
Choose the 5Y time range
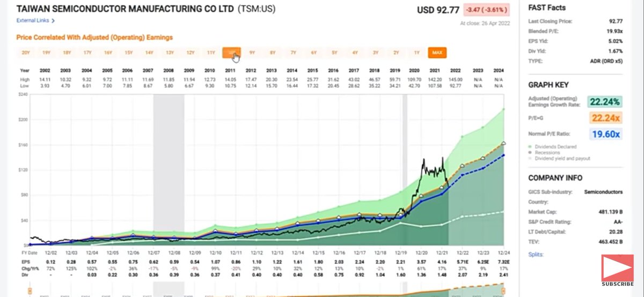tap(334, 53)
